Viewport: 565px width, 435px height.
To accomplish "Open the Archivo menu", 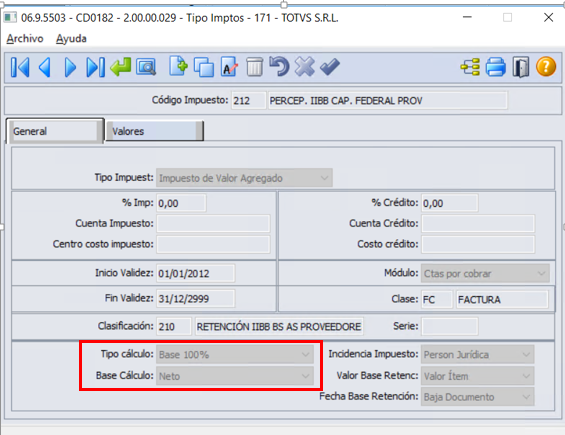I will (25, 39).
